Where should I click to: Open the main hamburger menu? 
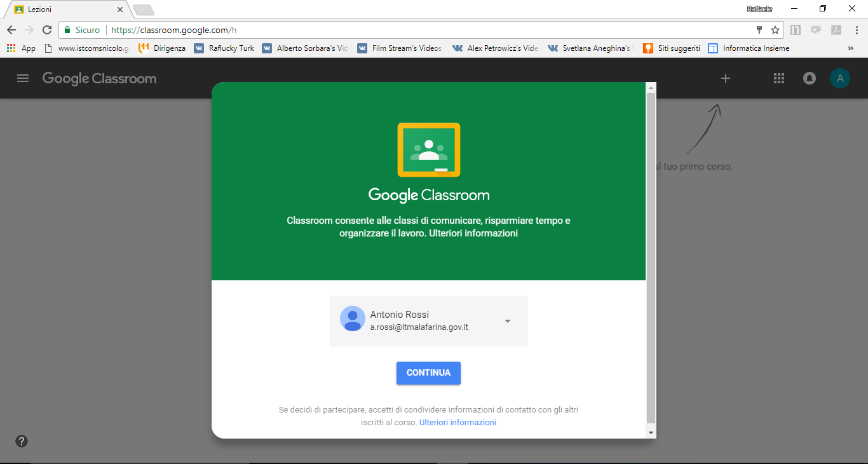23,78
